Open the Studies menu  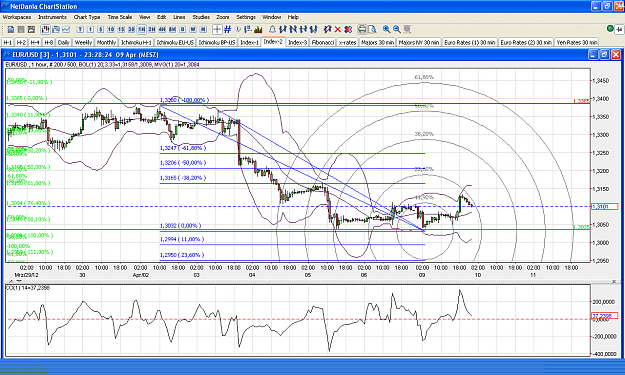coord(201,17)
